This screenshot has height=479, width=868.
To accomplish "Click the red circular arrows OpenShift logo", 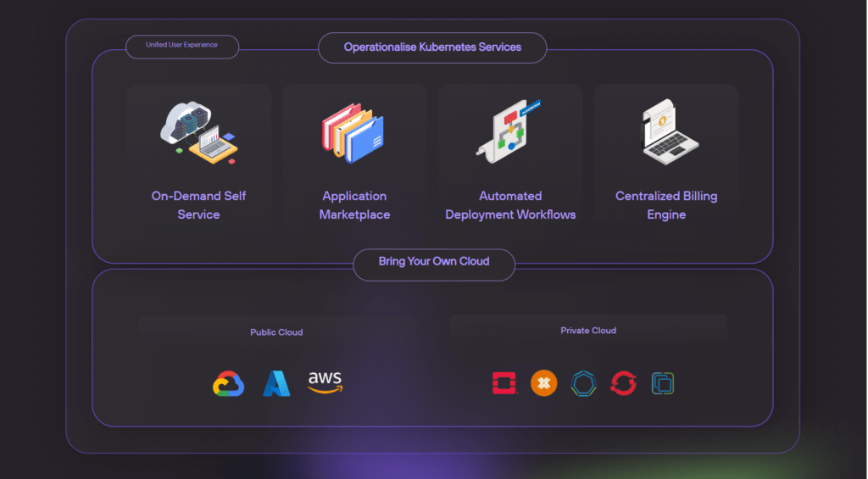I will point(623,383).
